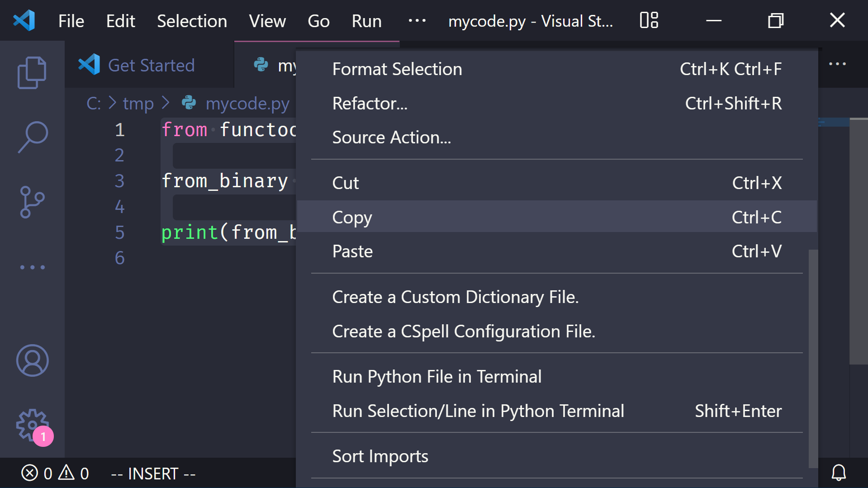Click the VS Code logo in title bar

(x=24, y=21)
